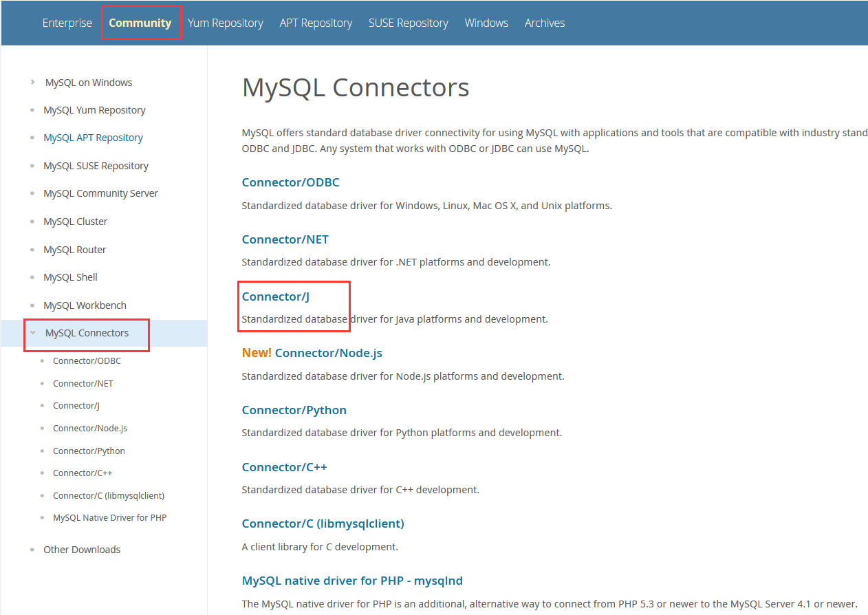Select MySQL Shell in the sidebar
The image size is (868, 615).
click(x=70, y=277)
